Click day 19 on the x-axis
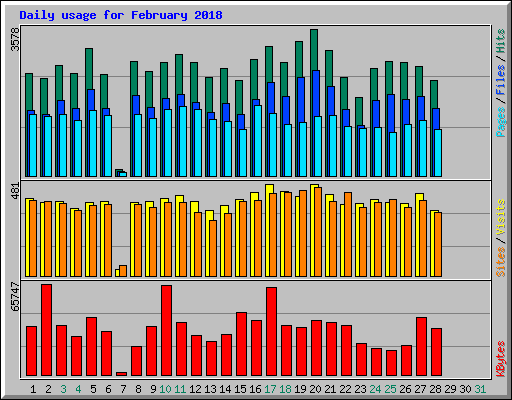512x400 pixels. [x=300, y=389]
